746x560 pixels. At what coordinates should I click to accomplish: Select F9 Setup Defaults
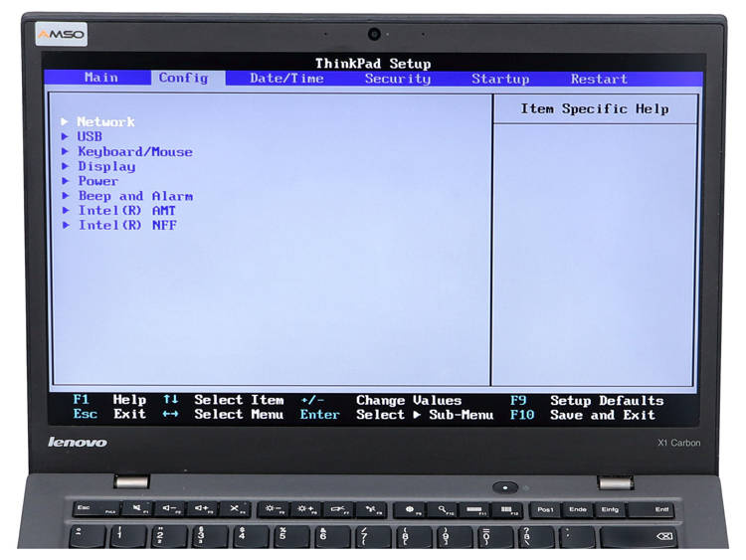(x=587, y=400)
